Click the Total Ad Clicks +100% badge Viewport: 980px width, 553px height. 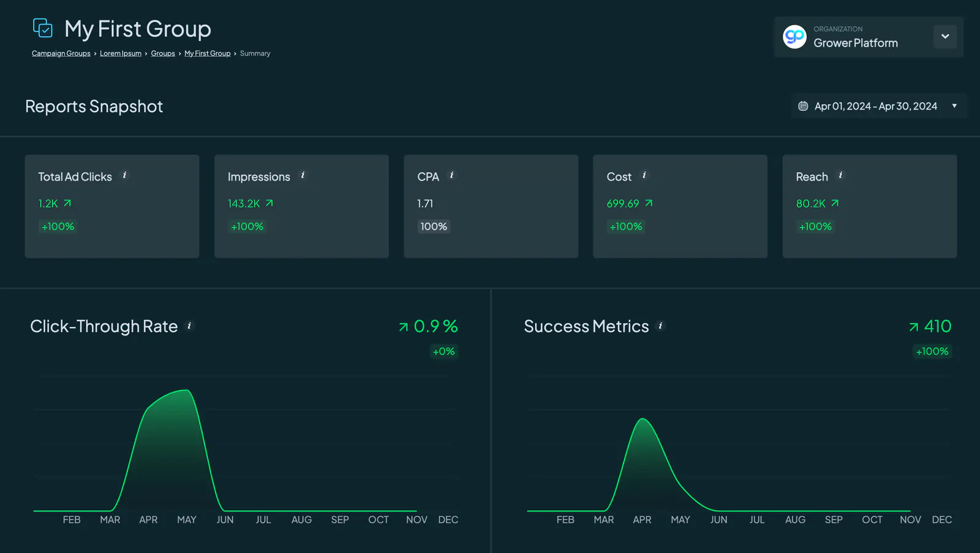tap(58, 227)
